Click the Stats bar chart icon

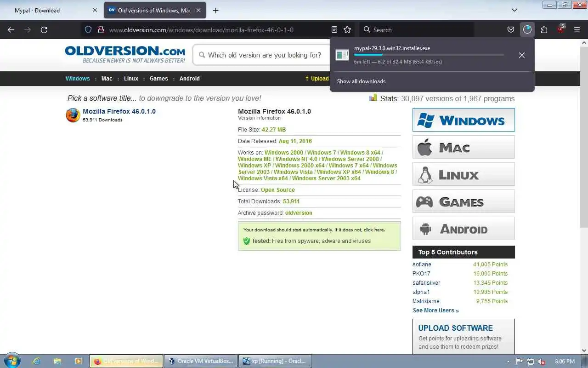pos(373,98)
